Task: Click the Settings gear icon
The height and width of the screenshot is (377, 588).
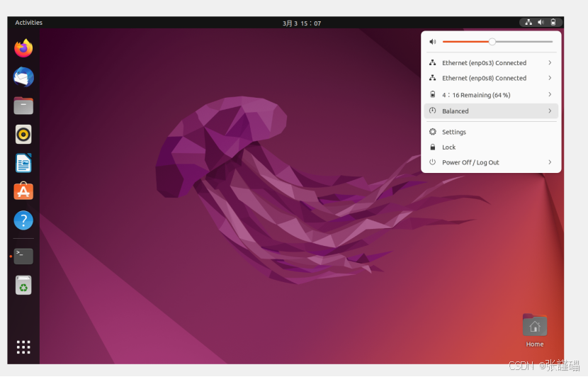Action: pos(433,132)
